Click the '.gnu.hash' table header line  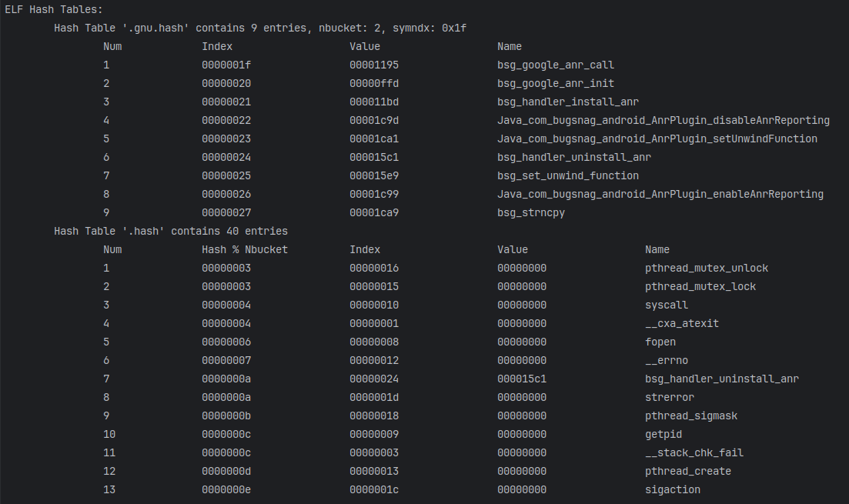tap(260, 28)
